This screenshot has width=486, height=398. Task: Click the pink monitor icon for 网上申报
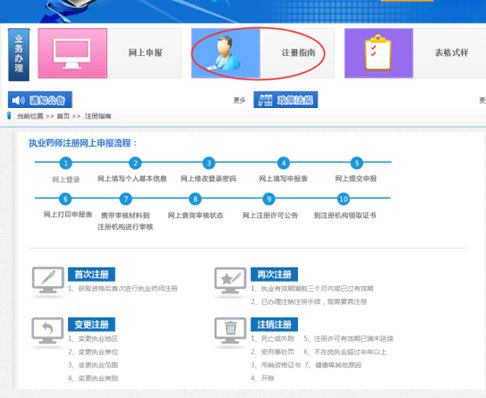tap(72, 53)
